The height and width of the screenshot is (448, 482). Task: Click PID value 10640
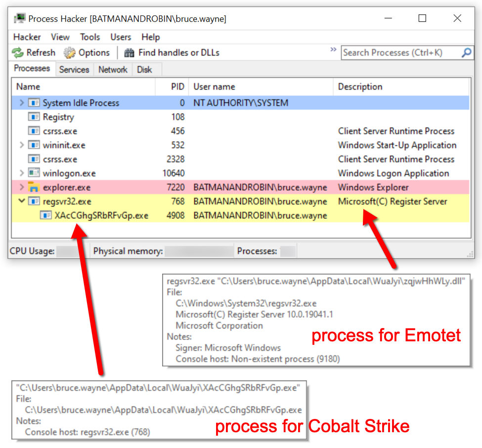[x=174, y=173]
